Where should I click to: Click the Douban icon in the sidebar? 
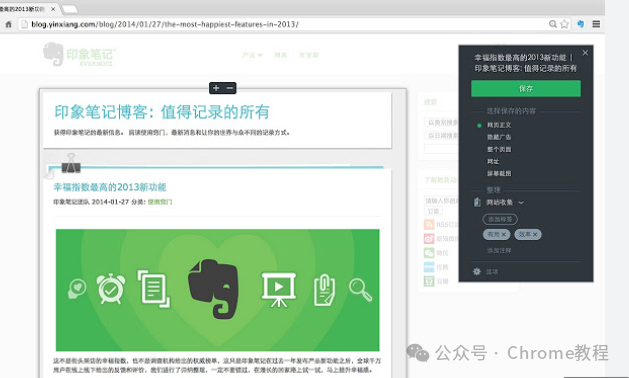[429, 281]
